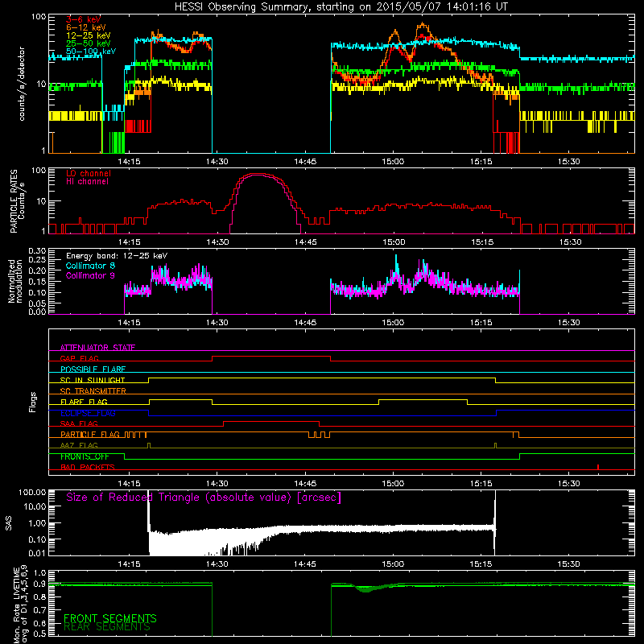Image resolution: width=644 pixels, height=644 pixels.
Task: Click the Normalized modulation axis label
Action: coord(15,281)
